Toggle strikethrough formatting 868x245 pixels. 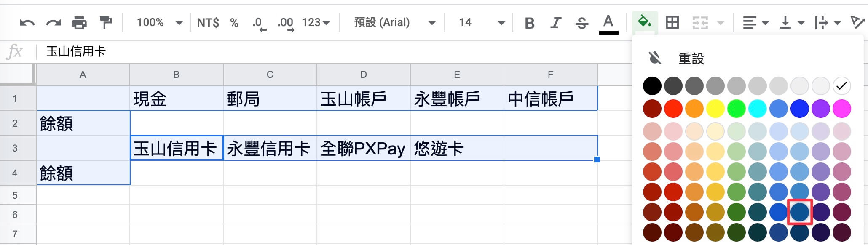[x=581, y=23]
